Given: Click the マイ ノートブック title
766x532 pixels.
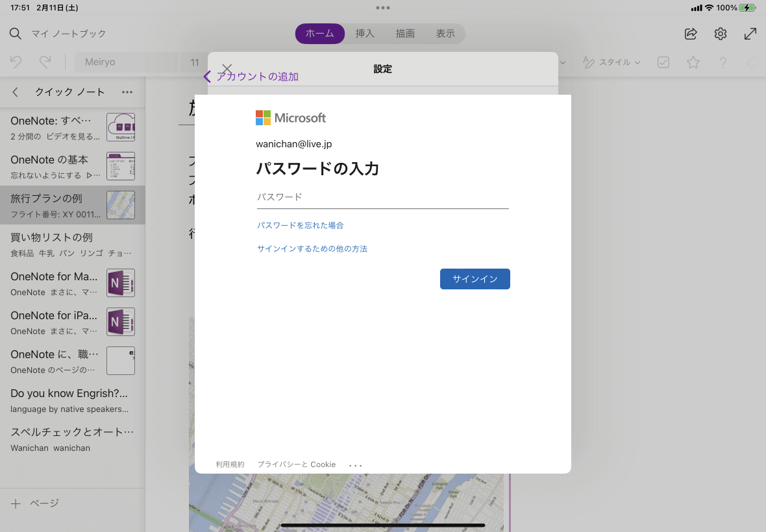Looking at the screenshot, I should [69, 34].
